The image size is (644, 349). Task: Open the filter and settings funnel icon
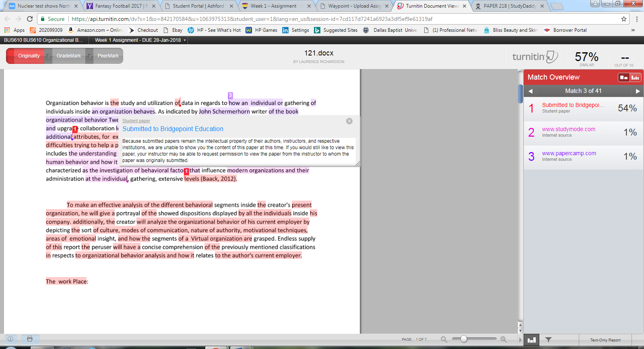(x=548, y=340)
